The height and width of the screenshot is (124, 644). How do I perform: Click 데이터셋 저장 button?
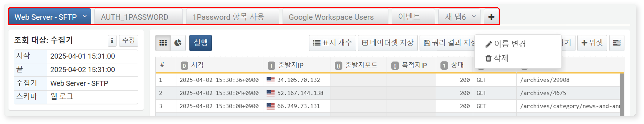click(x=387, y=43)
